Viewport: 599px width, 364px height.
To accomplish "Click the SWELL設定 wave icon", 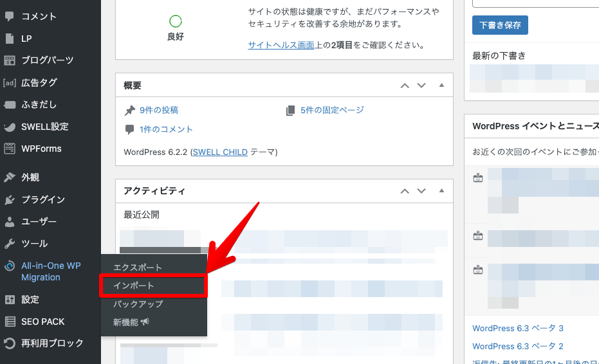I will pyautogui.click(x=10, y=127).
